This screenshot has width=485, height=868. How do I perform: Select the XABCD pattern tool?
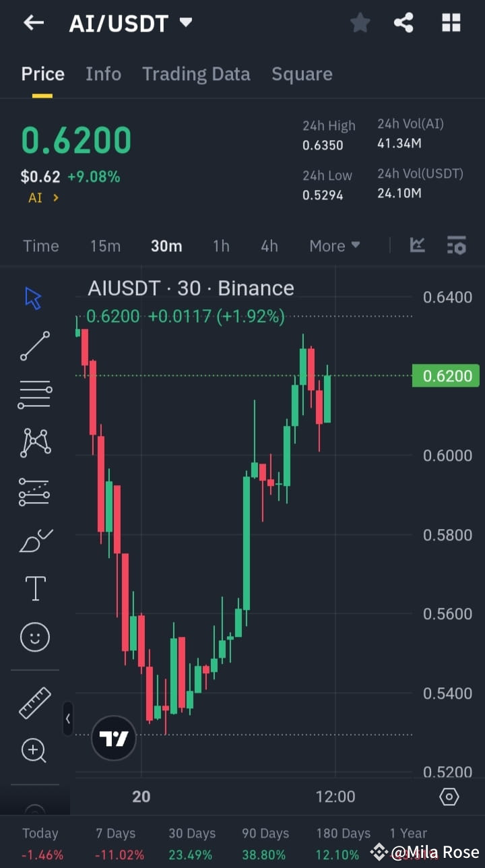click(35, 443)
